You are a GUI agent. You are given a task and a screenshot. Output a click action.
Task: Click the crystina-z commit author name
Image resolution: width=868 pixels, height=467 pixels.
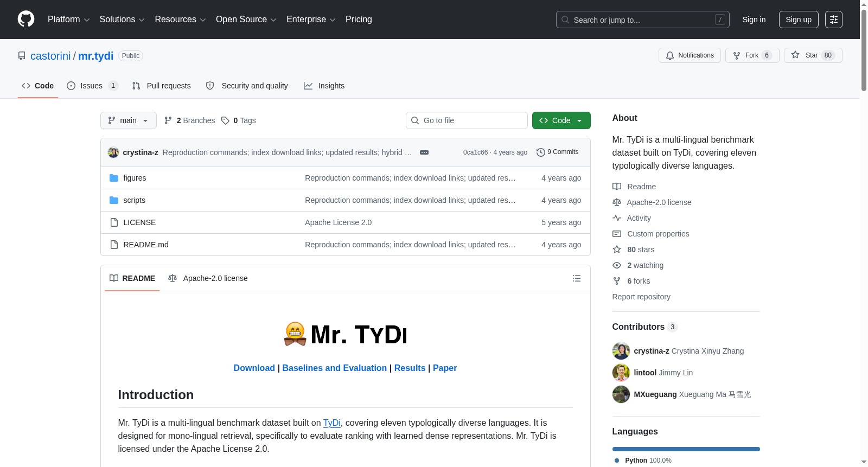point(141,152)
